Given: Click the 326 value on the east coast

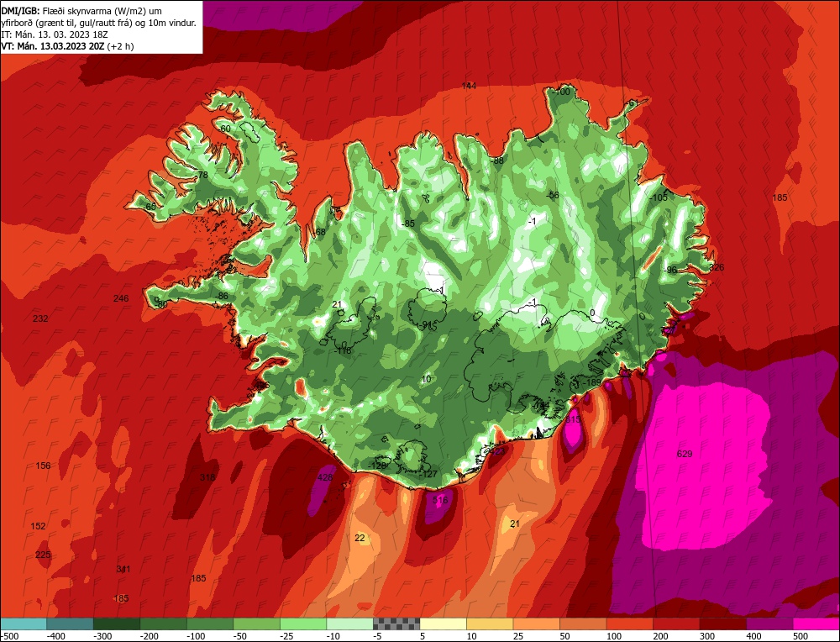Looking at the screenshot, I should click(x=717, y=267).
